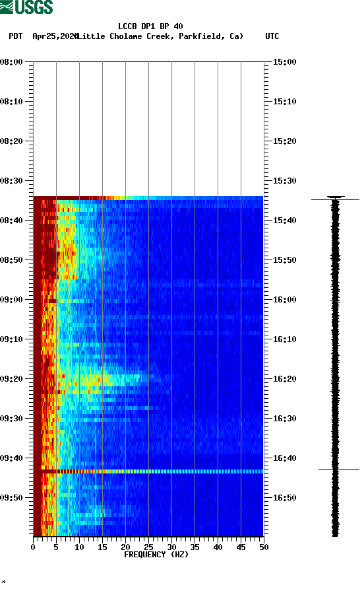Screen dimensions: 364x589
Task: Click the 09:10 PDT axis label
Action: pos(11,339)
